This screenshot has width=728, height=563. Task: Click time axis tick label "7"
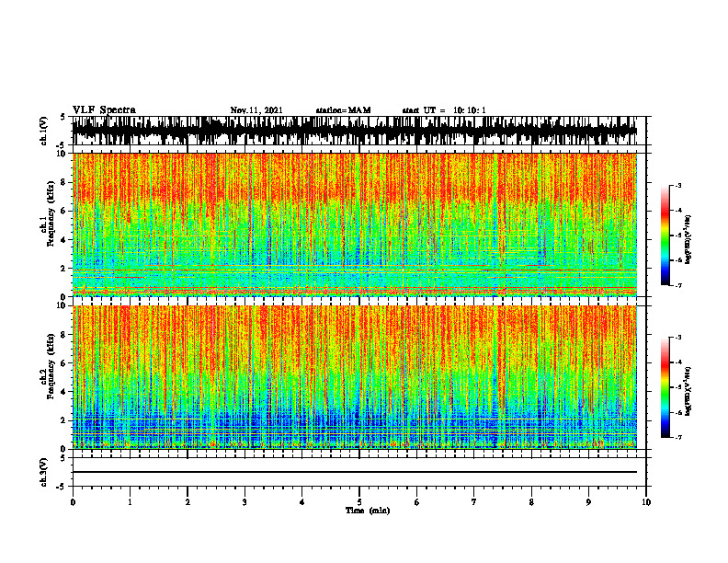[474, 502]
